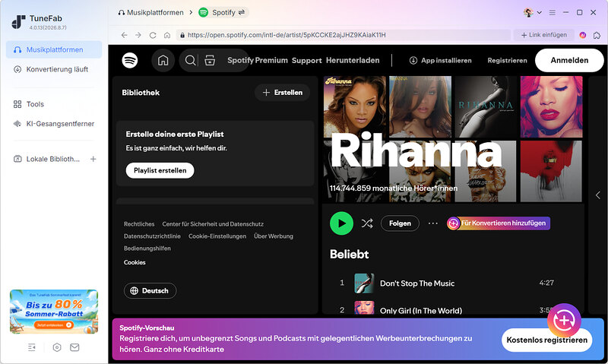Click floating add-to-convert plus circle
The image size is (608, 364).
(564, 320)
